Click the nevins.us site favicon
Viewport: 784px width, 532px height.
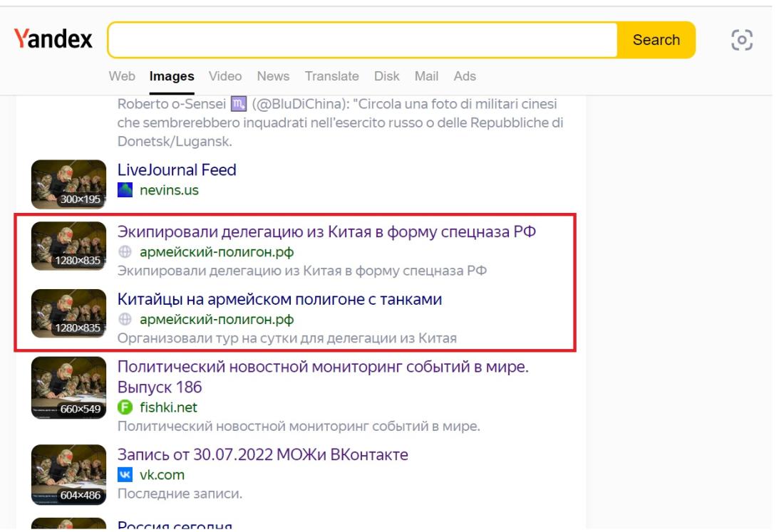[125, 190]
